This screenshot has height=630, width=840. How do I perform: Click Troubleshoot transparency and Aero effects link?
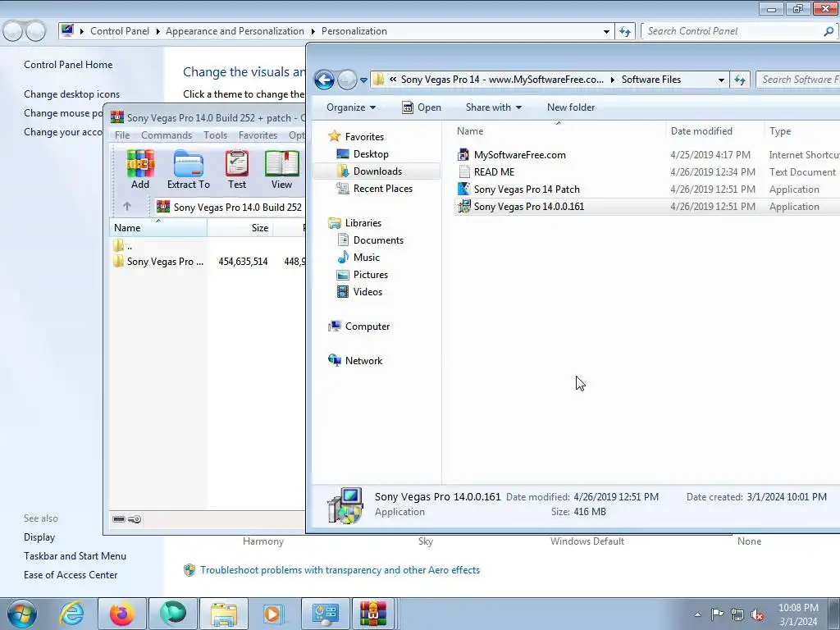coord(340,570)
